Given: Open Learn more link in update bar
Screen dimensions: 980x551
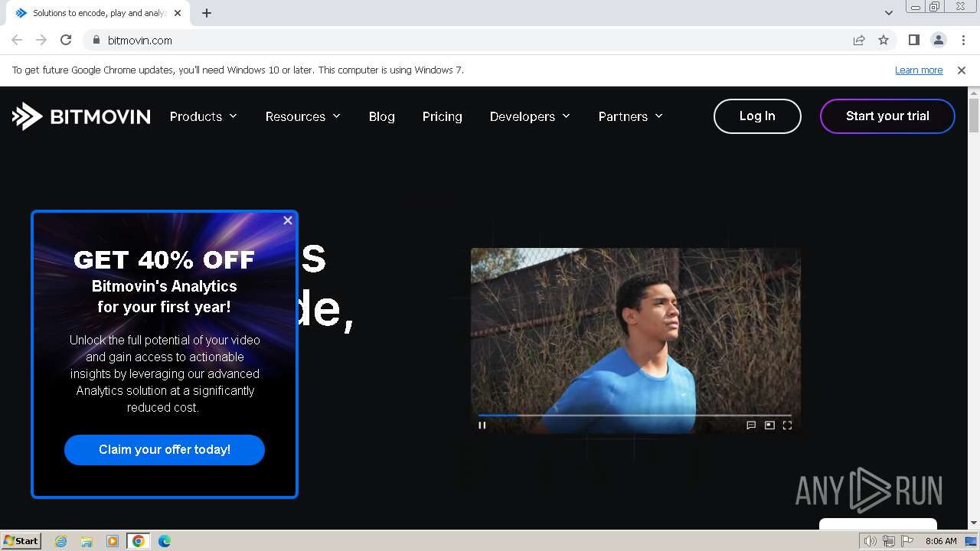Looking at the screenshot, I should click(x=919, y=70).
